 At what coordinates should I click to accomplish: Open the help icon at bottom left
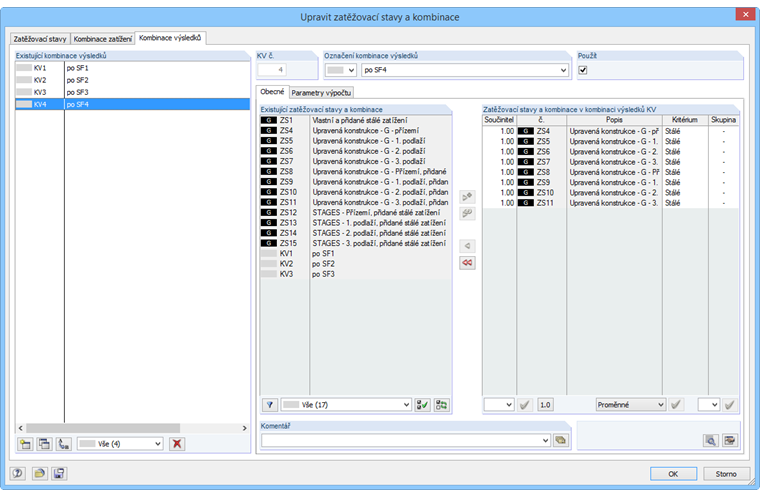click(x=18, y=473)
